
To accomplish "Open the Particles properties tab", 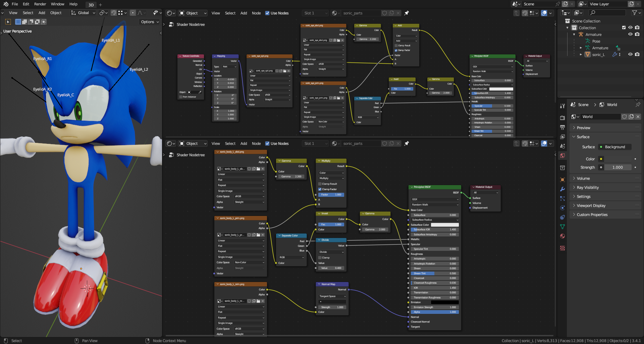I will [562, 198].
